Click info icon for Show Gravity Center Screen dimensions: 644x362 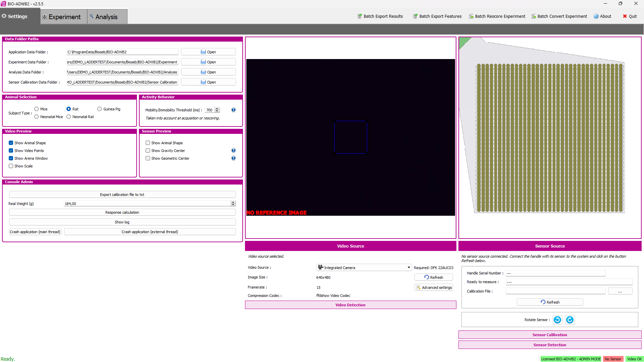coord(234,151)
